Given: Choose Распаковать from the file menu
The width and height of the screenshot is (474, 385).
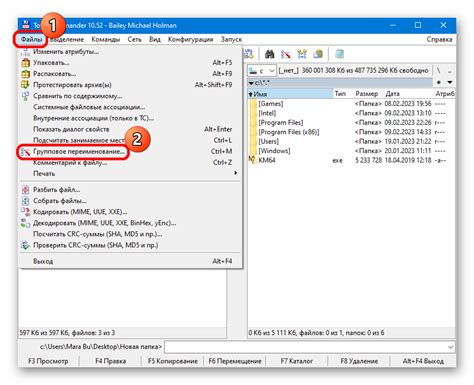Looking at the screenshot, I should 130,74.
